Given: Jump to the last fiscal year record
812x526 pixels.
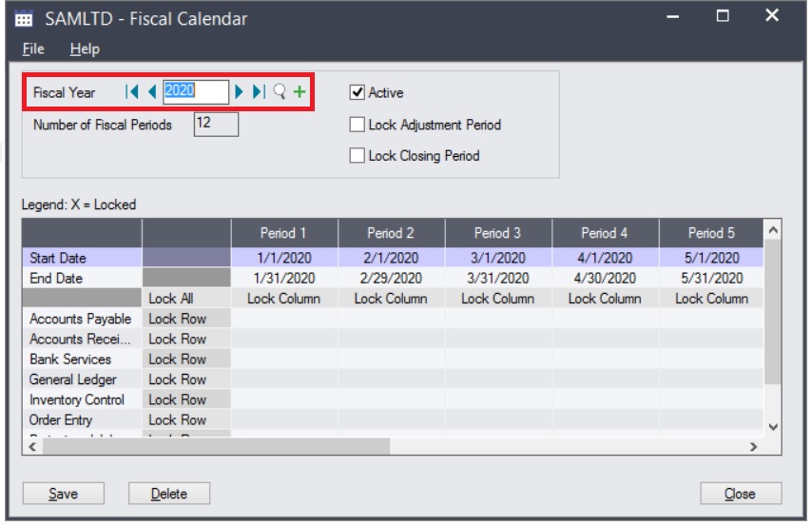Looking at the screenshot, I should (259, 92).
